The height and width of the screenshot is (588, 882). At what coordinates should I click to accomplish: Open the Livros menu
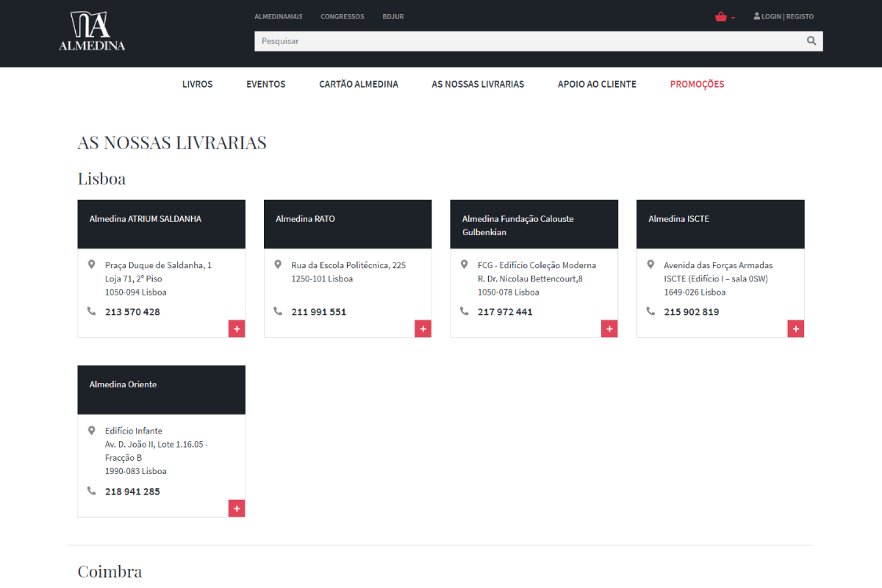197,84
